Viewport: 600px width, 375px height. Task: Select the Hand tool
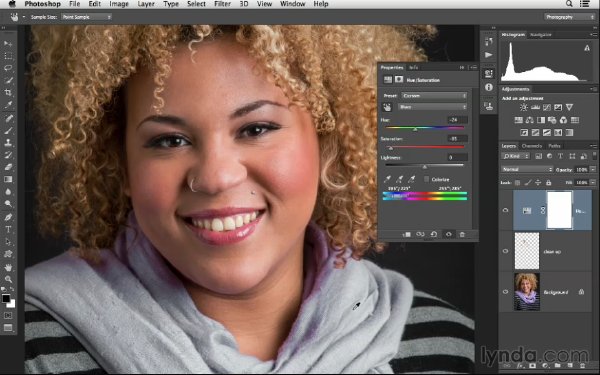[8, 267]
